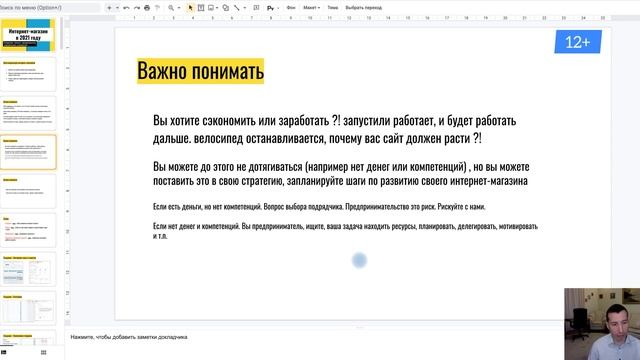Click paragraph starting Вы можете до этого
The image size is (640, 360).
tap(341, 173)
